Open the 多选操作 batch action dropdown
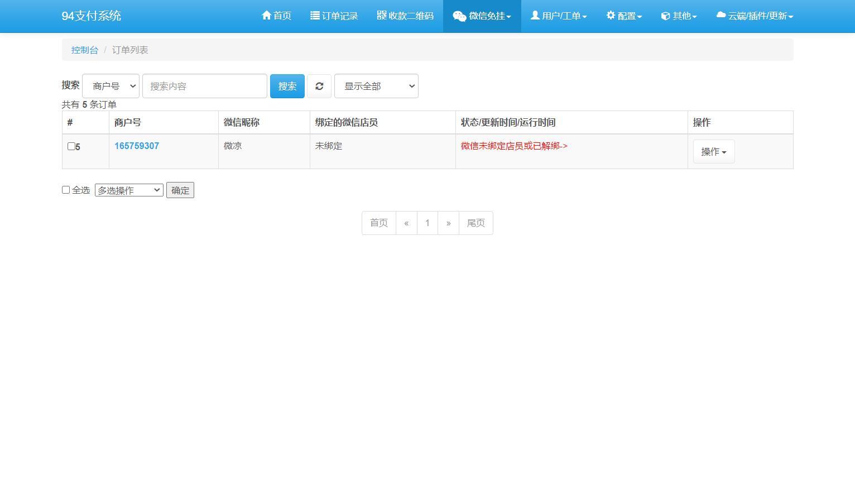This screenshot has width=855, height=504. pos(128,190)
